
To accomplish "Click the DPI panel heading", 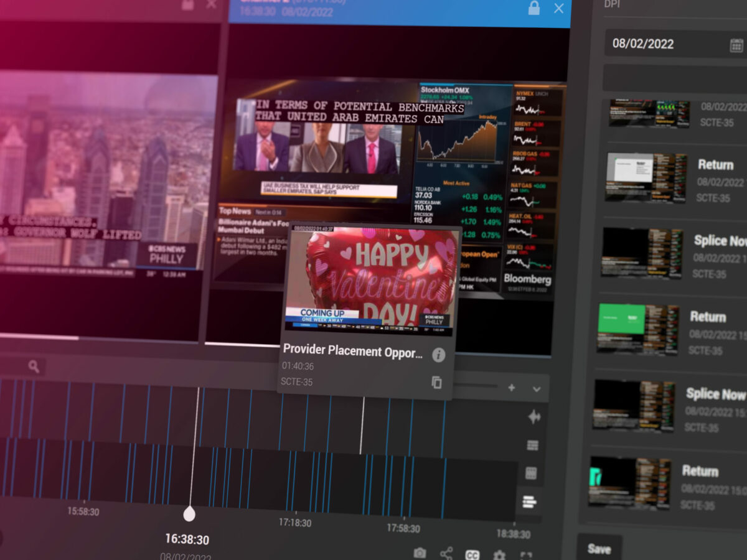I will point(613,4).
